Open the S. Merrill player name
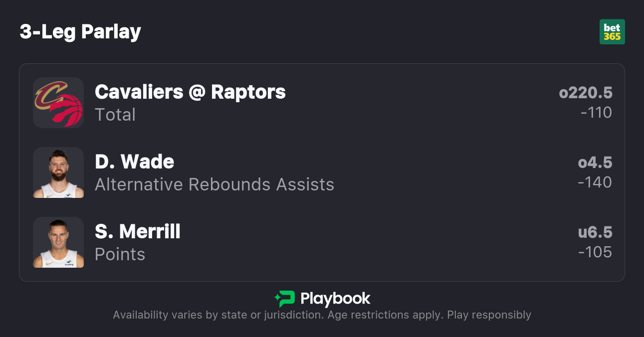Viewport: 644px width, 337px height. pyautogui.click(x=138, y=231)
